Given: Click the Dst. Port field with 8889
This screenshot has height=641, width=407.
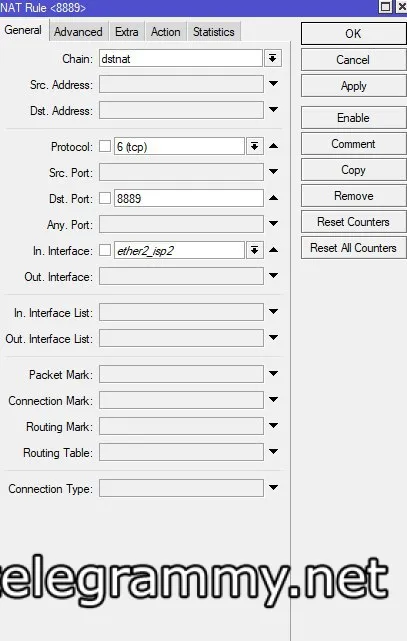Looking at the screenshot, I should (189, 198).
